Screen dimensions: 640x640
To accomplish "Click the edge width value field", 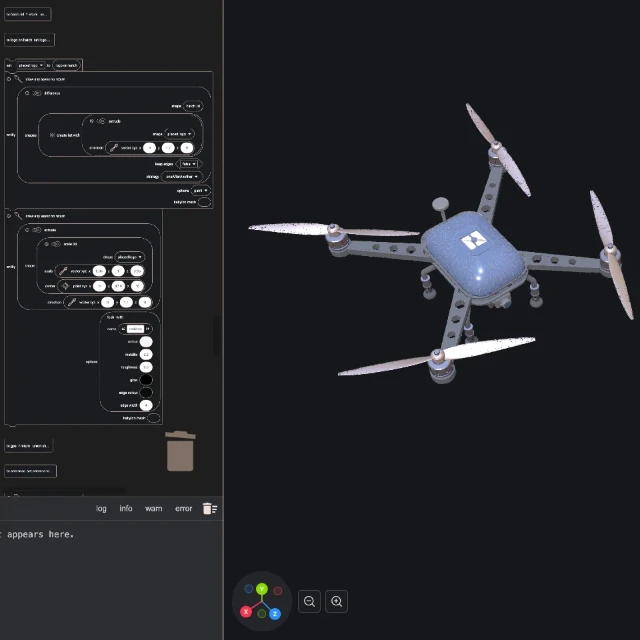I will coord(146,405).
